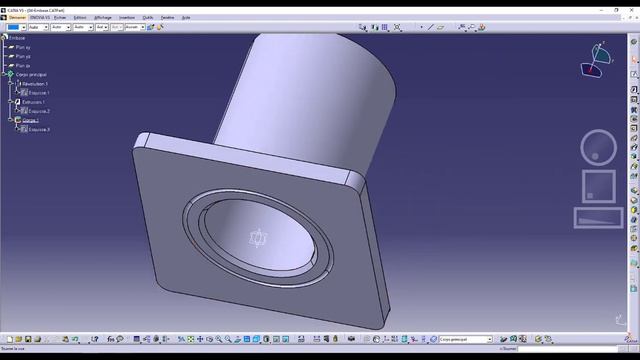The image size is (640, 360).
Task: Click the fx Formula icon
Action: 111,339
